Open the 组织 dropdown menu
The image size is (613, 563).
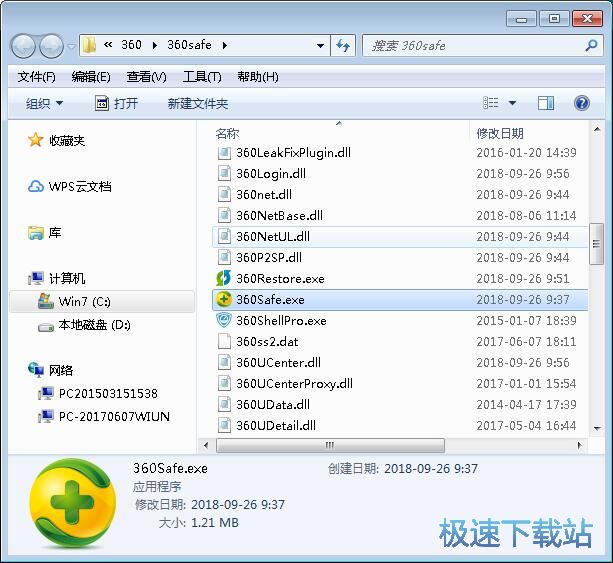pyautogui.click(x=44, y=104)
